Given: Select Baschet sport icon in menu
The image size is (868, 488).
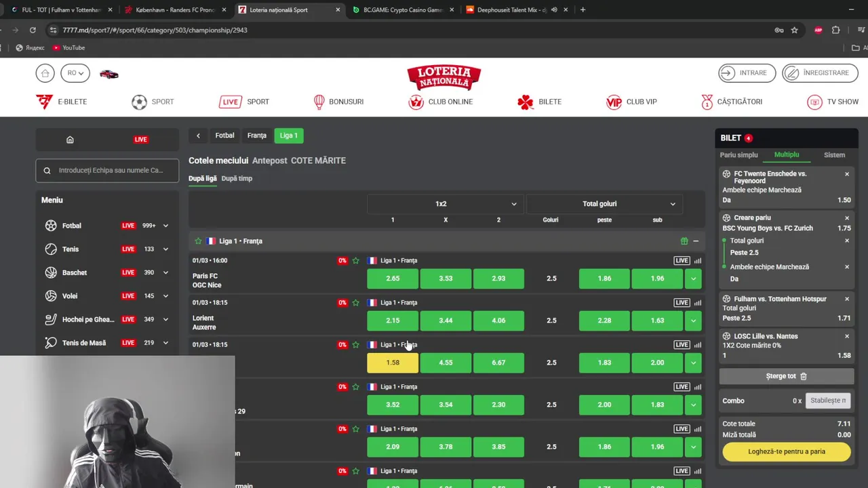Looking at the screenshot, I should (x=51, y=272).
